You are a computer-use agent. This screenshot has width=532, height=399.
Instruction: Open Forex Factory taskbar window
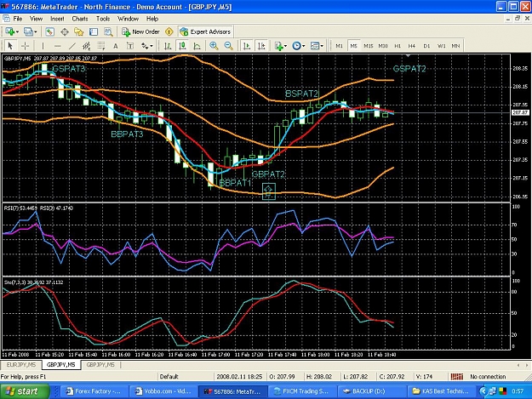pyautogui.click(x=94, y=391)
